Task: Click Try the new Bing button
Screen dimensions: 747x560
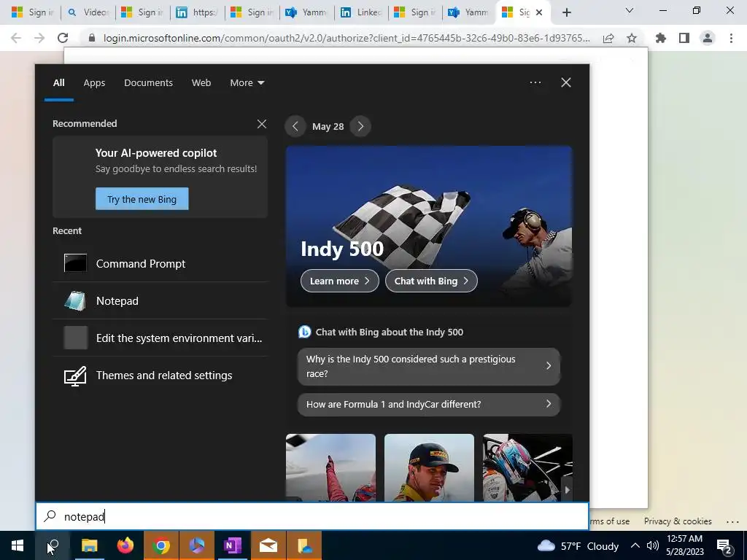Action: coord(142,199)
